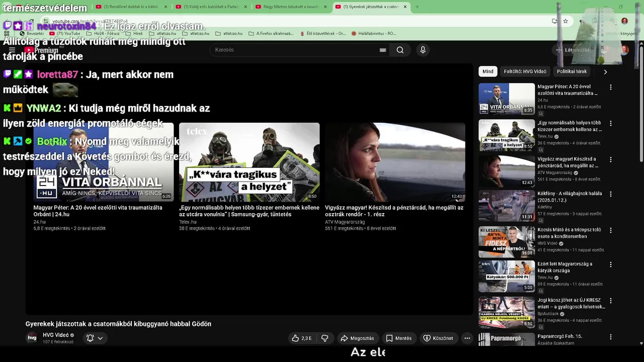Open the (71) YouTube bookmark
This screenshot has height=362, width=644.
pos(65,34)
